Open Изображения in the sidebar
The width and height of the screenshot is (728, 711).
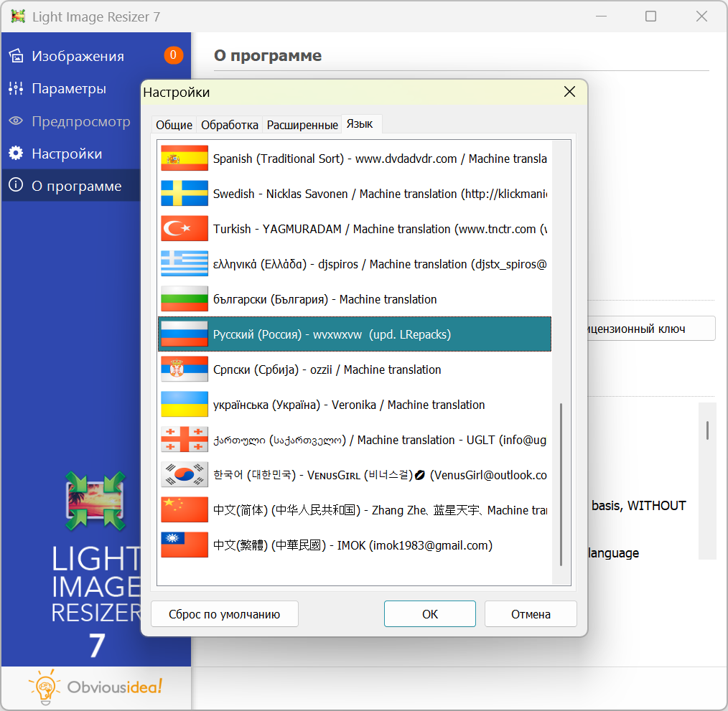tap(78, 56)
